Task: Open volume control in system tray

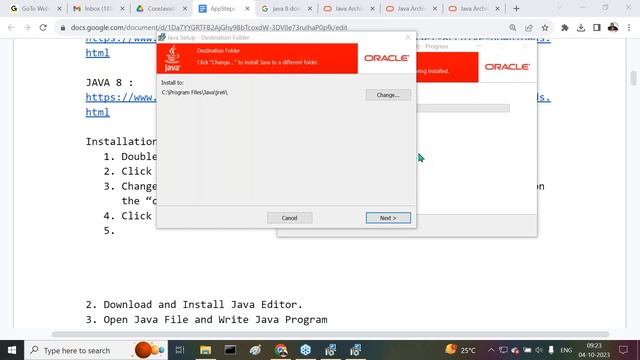Action: pos(539,350)
